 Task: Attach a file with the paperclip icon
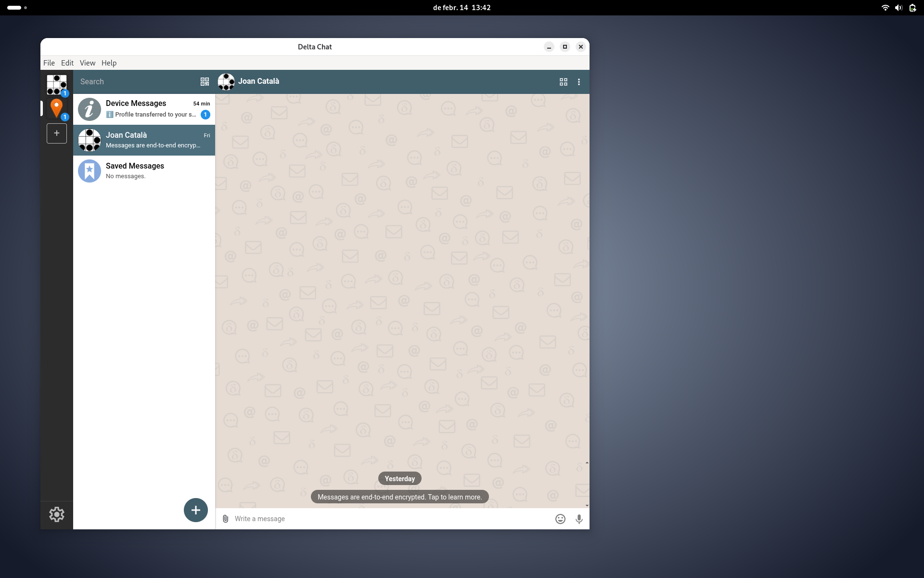(x=225, y=519)
